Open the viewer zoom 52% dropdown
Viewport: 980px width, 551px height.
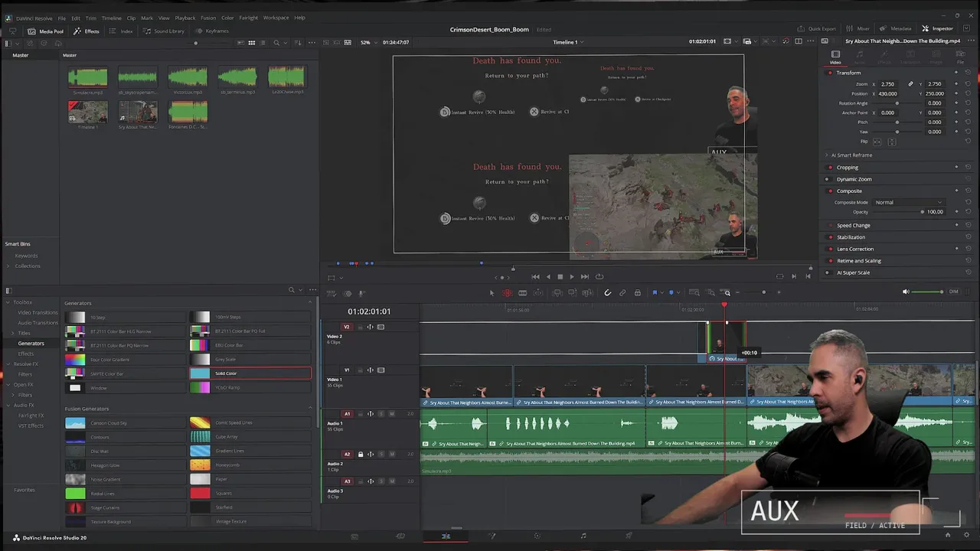(367, 42)
